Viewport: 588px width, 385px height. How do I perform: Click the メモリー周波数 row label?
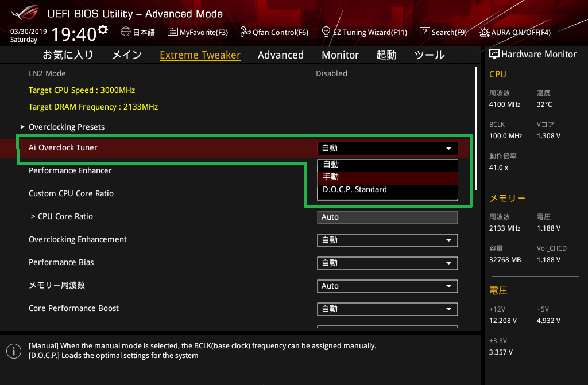57,285
